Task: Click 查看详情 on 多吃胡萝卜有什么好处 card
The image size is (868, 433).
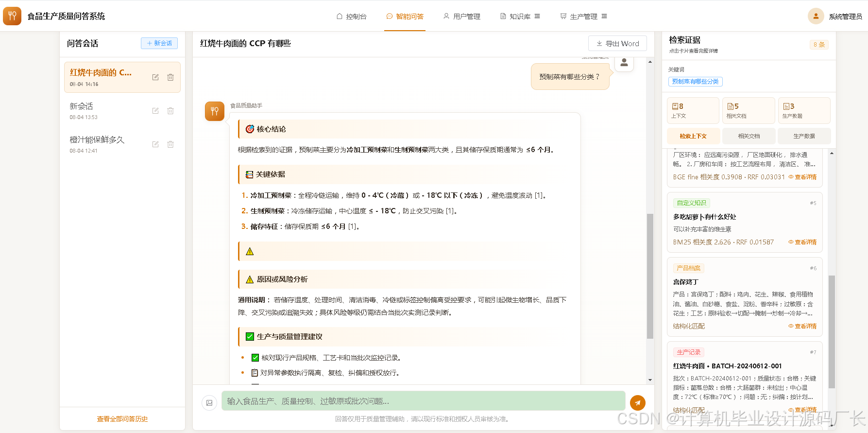Action: click(x=802, y=242)
